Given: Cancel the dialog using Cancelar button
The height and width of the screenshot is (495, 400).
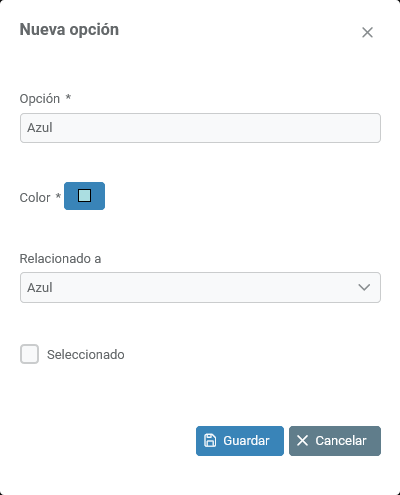Looking at the screenshot, I should pos(335,441).
